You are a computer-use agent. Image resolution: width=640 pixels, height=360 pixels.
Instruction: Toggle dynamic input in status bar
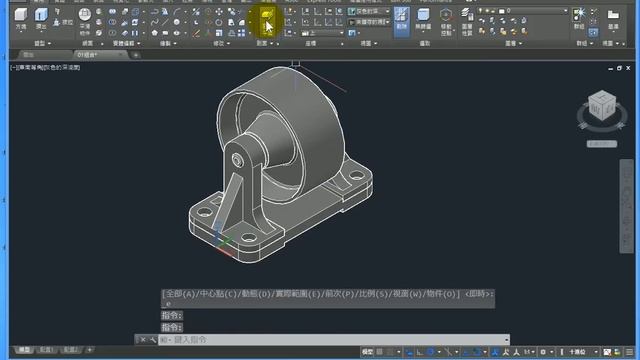(x=409, y=352)
